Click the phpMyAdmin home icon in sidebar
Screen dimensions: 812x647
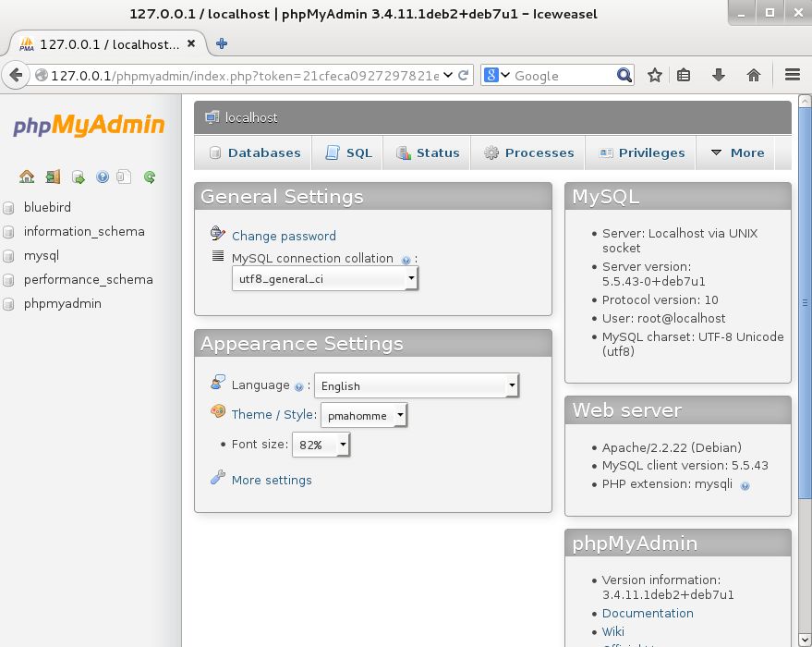27,177
